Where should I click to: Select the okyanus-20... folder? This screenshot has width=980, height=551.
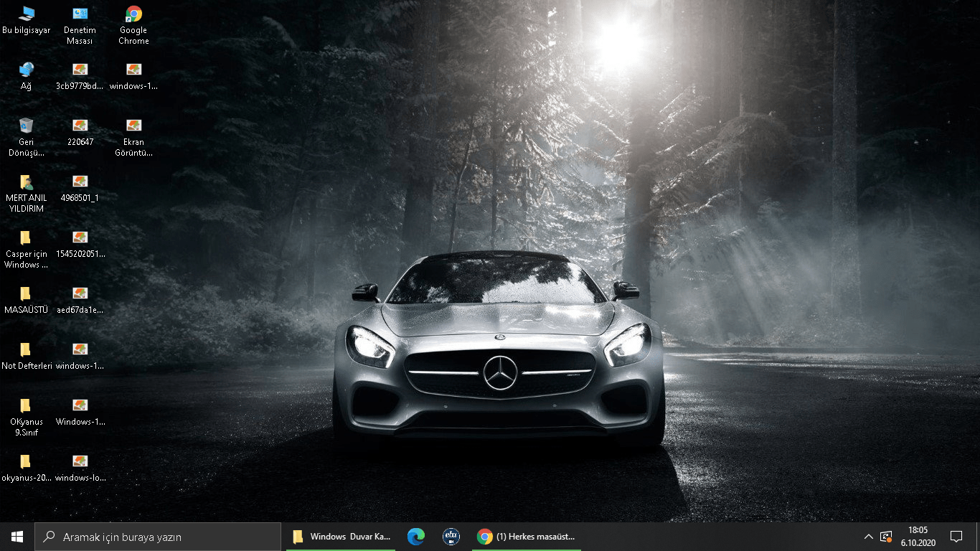pos(26,468)
